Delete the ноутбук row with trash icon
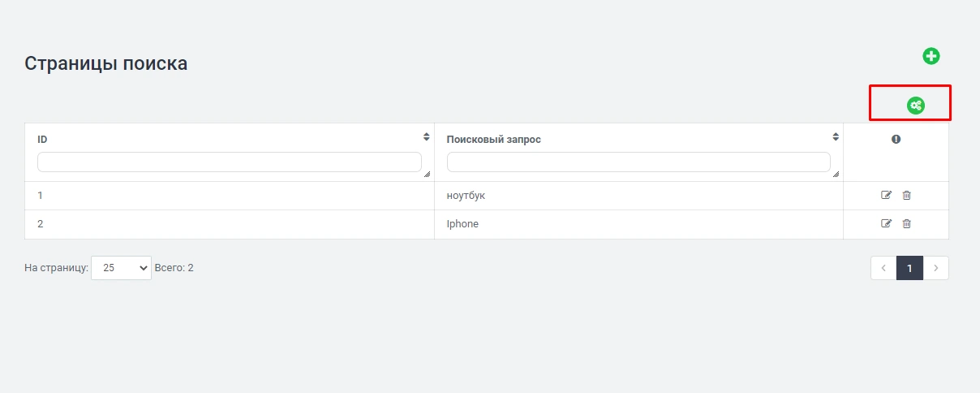This screenshot has width=980, height=393. point(907,195)
